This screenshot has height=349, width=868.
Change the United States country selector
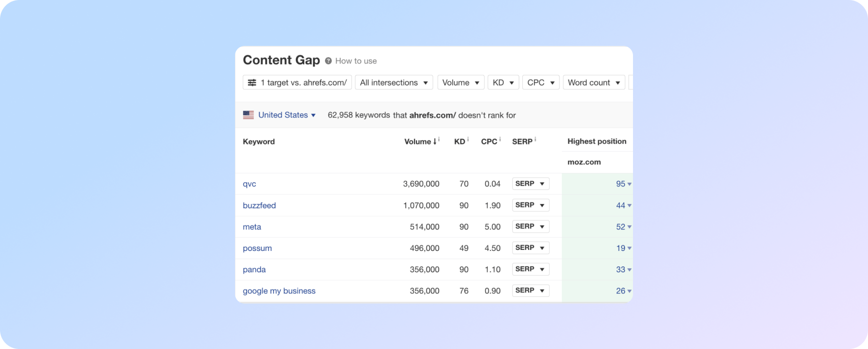click(x=287, y=115)
